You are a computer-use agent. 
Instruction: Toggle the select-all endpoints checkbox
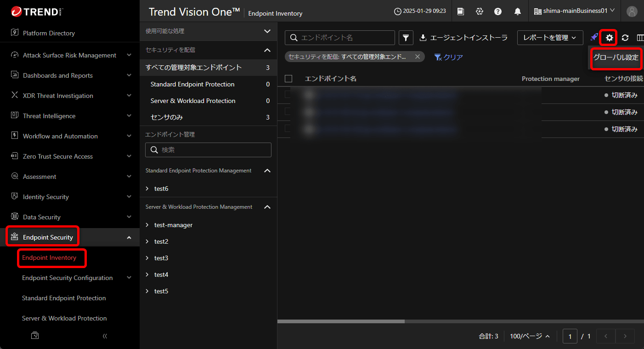coord(288,79)
